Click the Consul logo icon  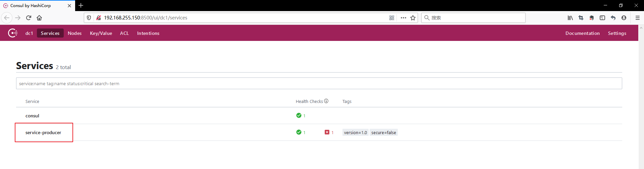click(x=13, y=33)
